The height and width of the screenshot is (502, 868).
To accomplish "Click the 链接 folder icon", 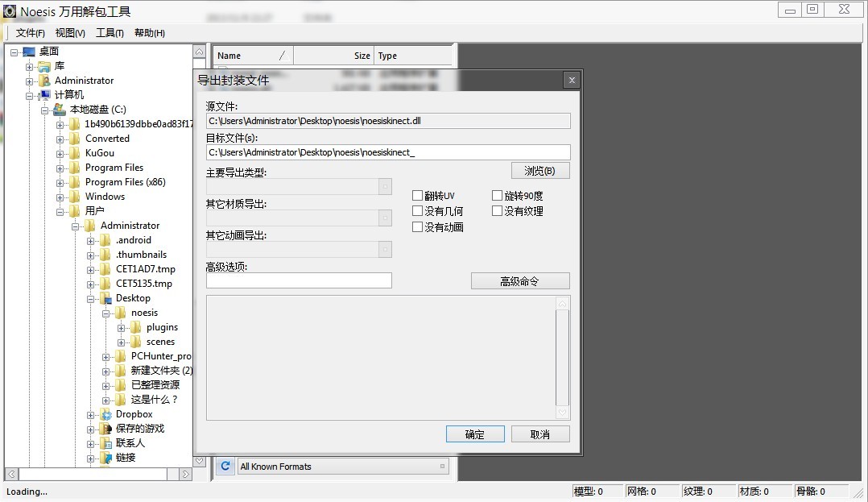I will (x=105, y=458).
